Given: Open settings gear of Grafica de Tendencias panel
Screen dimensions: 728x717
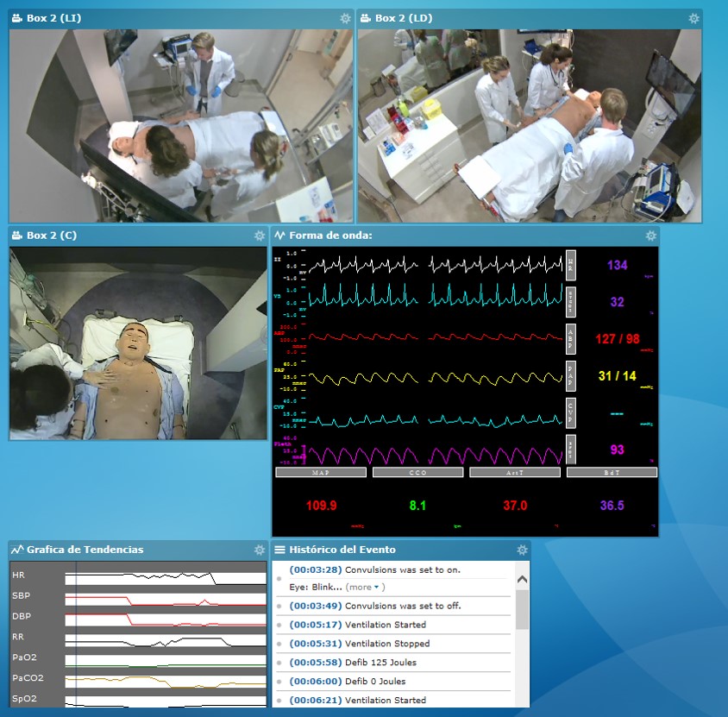Looking at the screenshot, I should coord(260,550).
